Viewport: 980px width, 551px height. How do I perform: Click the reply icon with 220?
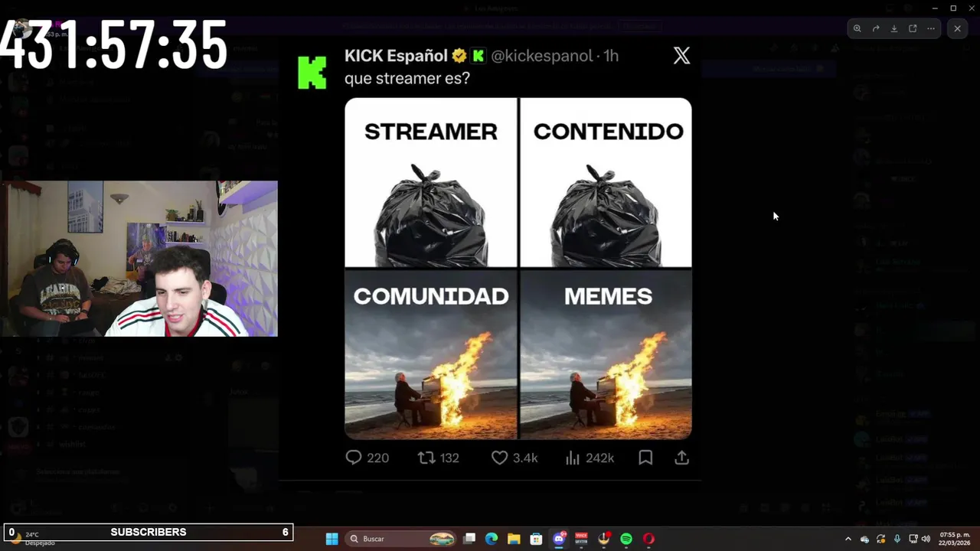point(353,458)
